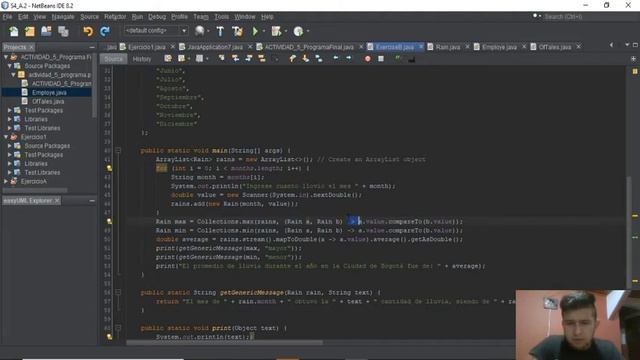The width and height of the screenshot is (640, 360).
Task: Click the Clean and Build icon
Action: pos(237,31)
